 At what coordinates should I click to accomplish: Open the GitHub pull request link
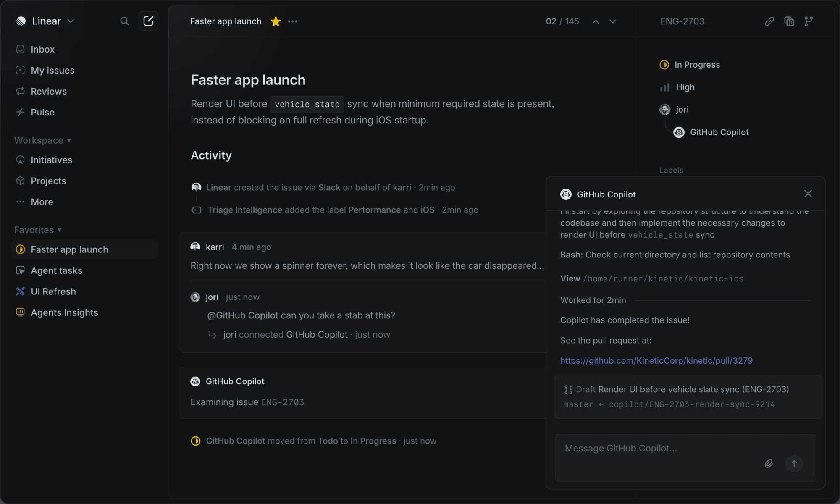(x=656, y=361)
